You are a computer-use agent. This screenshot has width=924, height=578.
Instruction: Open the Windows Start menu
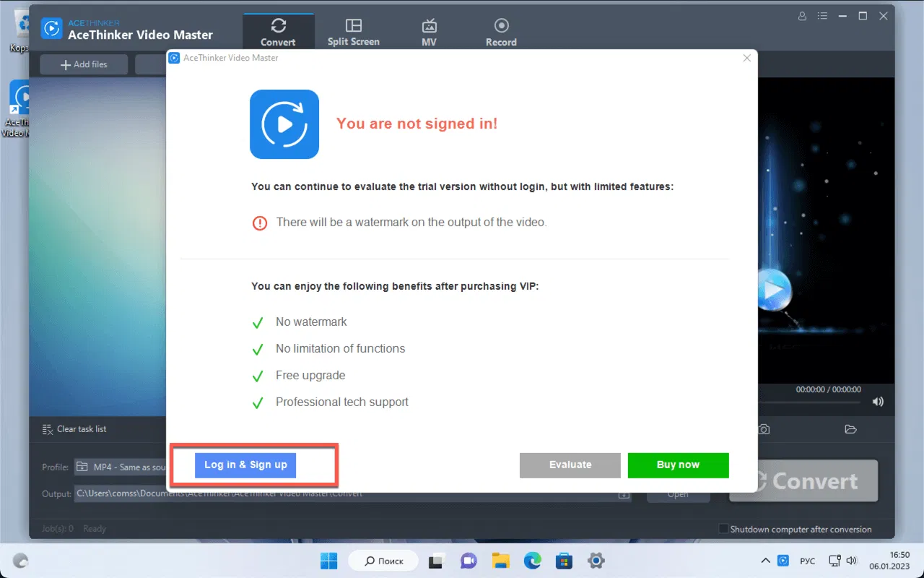tap(328, 561)
